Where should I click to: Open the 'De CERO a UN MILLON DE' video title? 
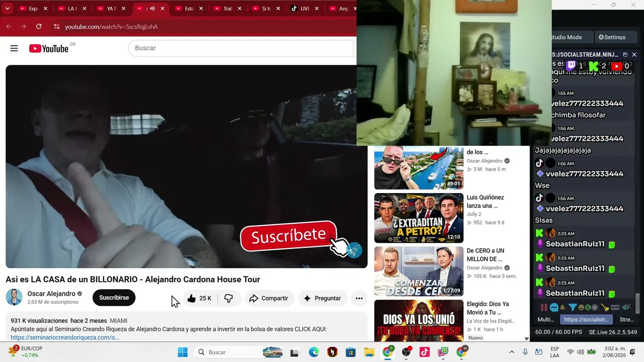pyautogui.click(x=485, y=255)
